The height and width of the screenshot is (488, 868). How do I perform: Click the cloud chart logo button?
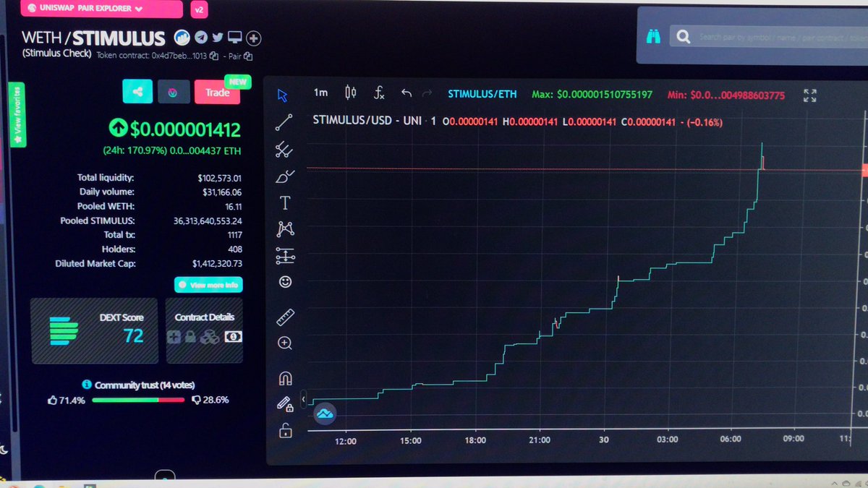pyautogui.click(x=325, y=414)
